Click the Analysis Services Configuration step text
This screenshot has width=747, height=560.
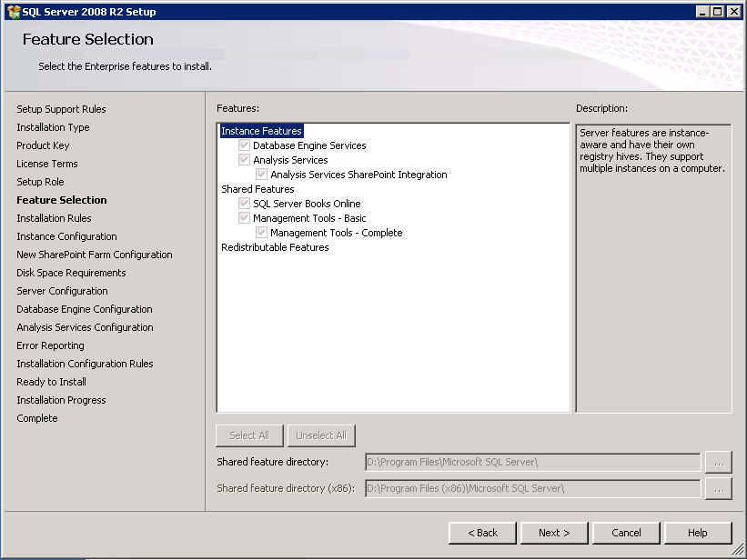[x=85, y=327]
